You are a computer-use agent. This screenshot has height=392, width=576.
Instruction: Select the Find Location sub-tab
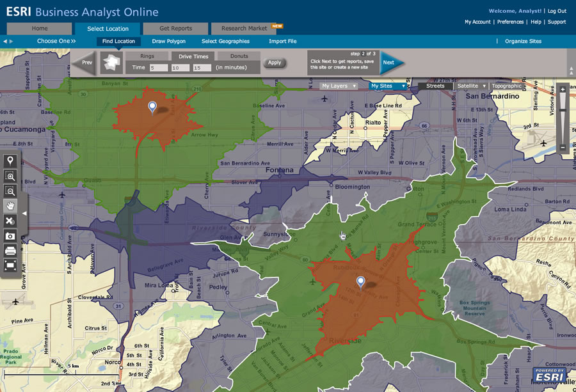pos(118,41)
